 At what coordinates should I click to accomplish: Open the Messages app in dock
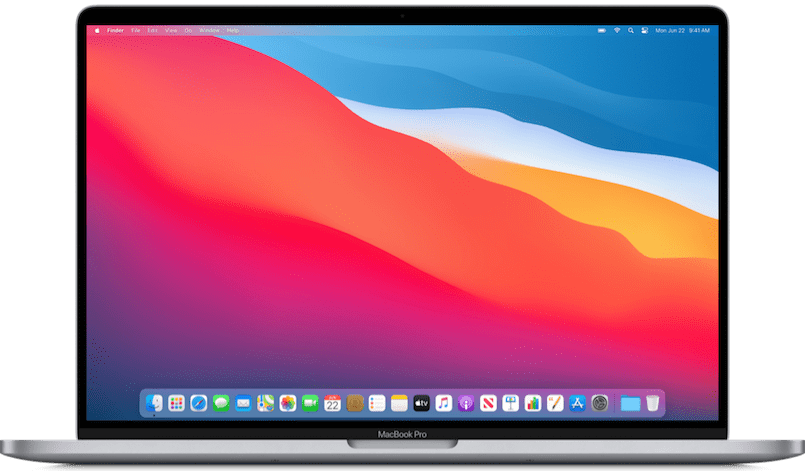pos(221,403)
